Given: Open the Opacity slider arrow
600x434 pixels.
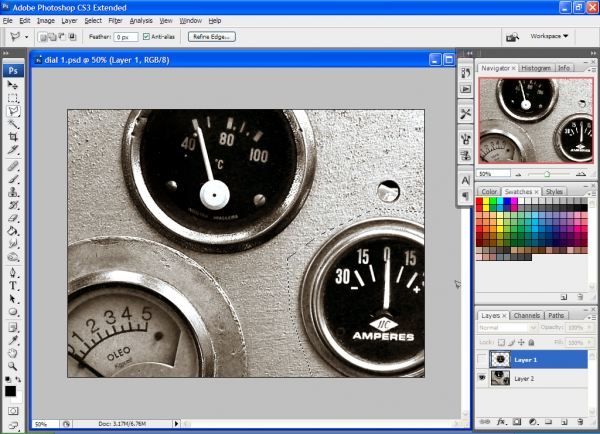Looking at the screenshot, I should [589, 327].
